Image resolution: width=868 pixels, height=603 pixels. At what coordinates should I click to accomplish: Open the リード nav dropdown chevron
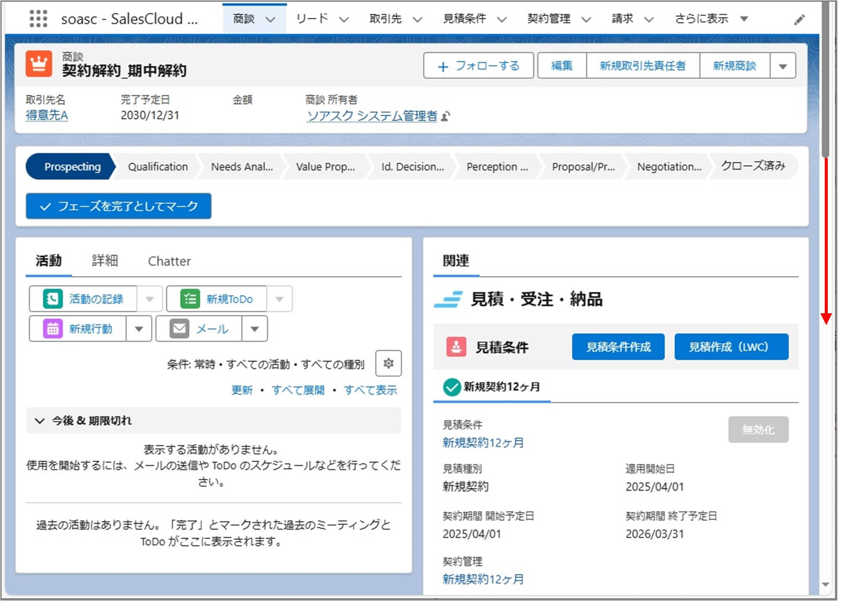tap(344, 19)
